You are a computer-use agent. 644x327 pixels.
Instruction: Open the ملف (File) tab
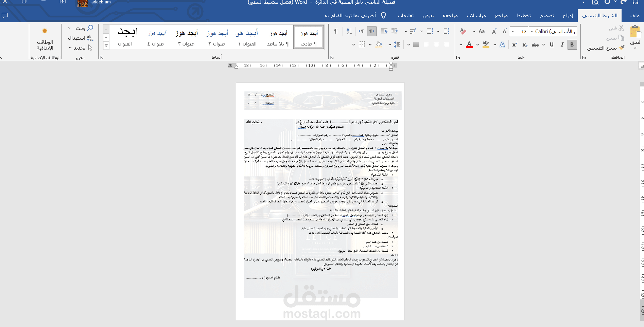click(x=634, y=16)
